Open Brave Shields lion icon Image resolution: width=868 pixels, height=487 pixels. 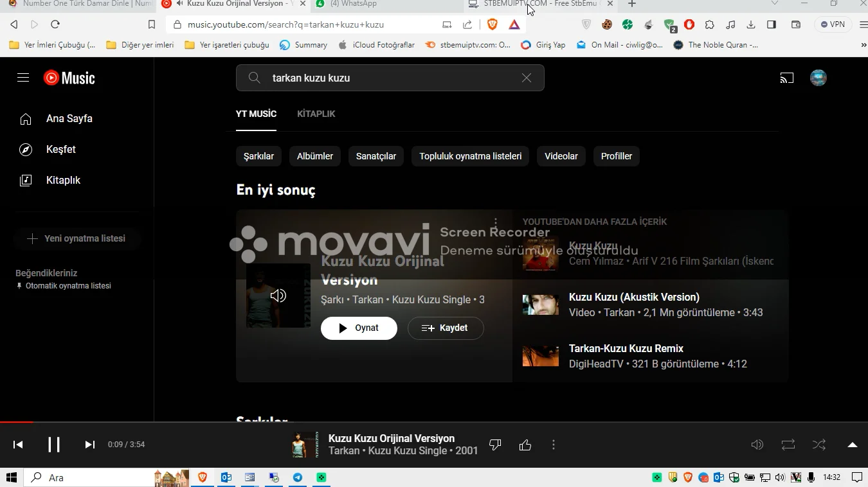(493, 24)
